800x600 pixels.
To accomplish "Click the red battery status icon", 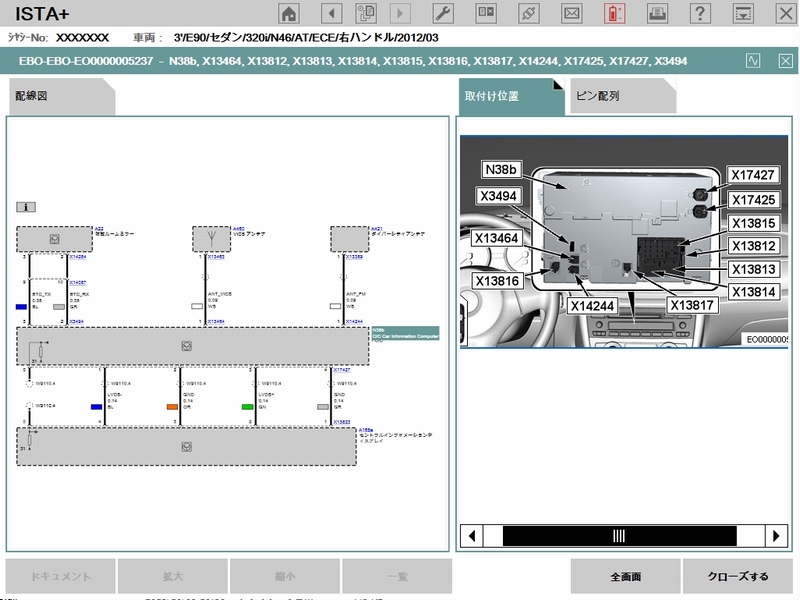I will point(614,13).
